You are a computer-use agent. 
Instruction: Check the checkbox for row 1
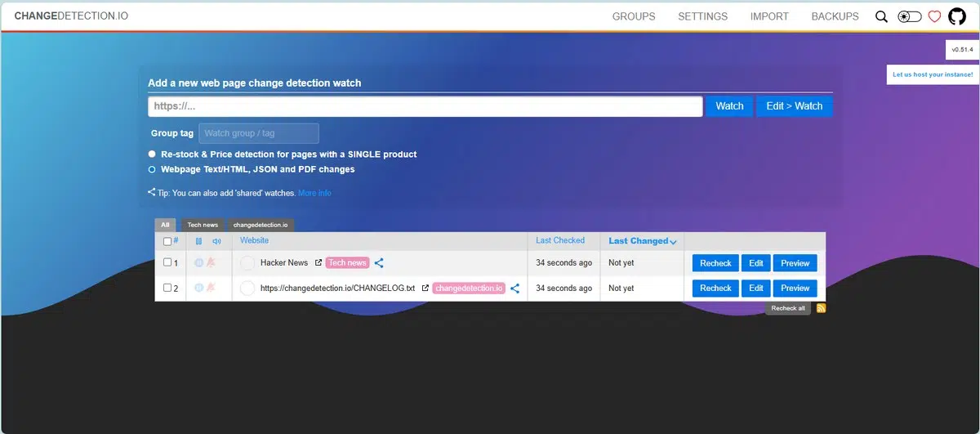(167, 262)
